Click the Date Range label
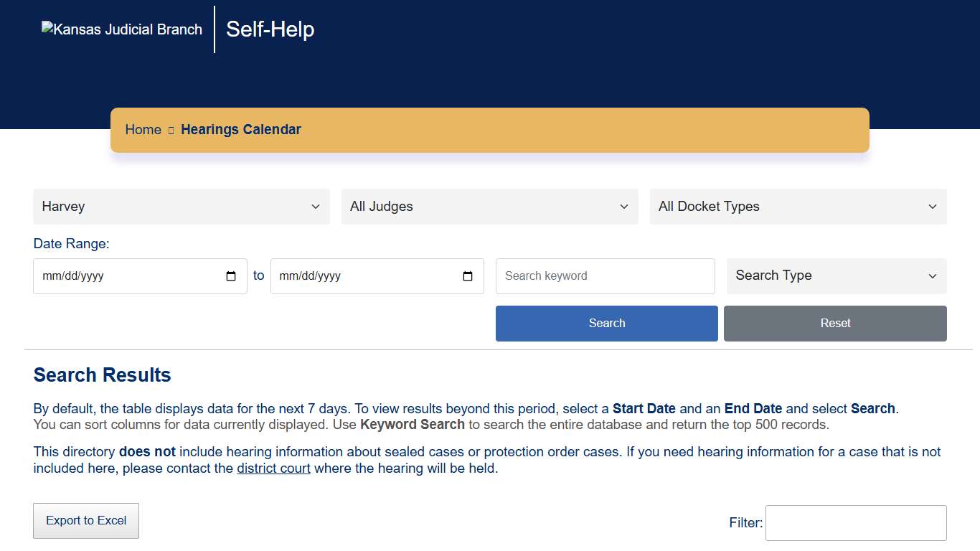 [72, 244]
